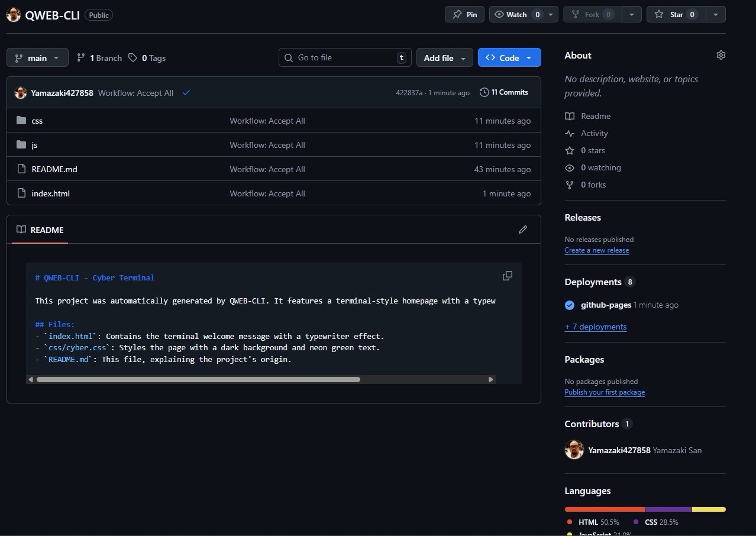The image size is (756, 536).
Task: Click the repository owner avatar beside QWEB-CLI
Action: point(13,15)
